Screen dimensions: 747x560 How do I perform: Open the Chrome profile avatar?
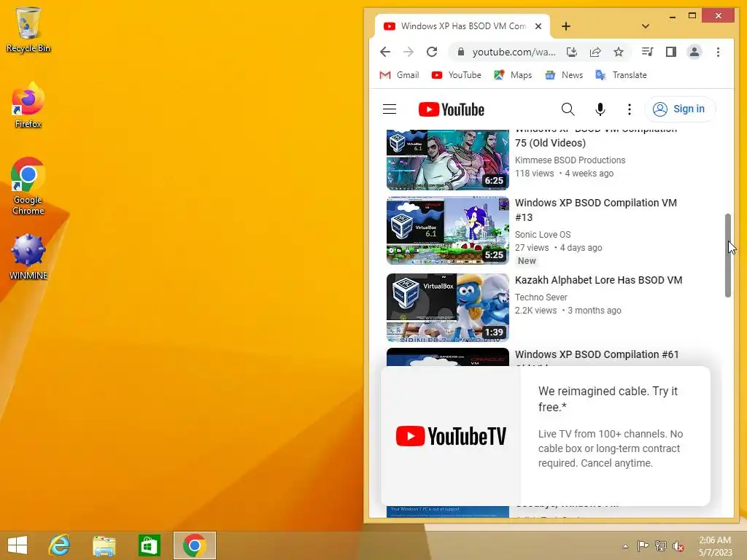694,52
